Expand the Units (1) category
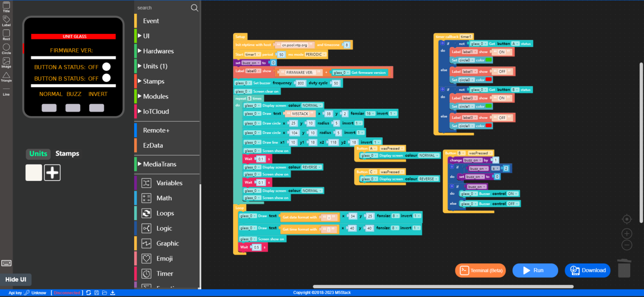The height and width of the screenshot is (297, 644). 155,66
